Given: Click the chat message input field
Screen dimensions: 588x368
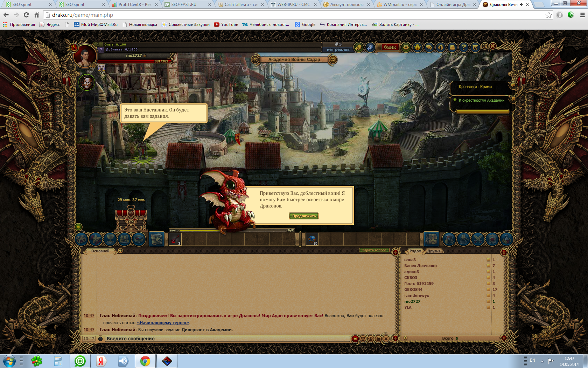Looking at the screenshot, I should (x=227, y=339).
